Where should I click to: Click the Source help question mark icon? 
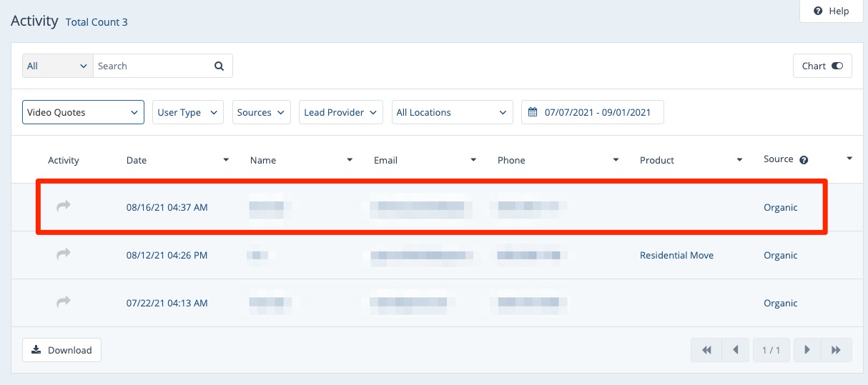coord(804,160)
